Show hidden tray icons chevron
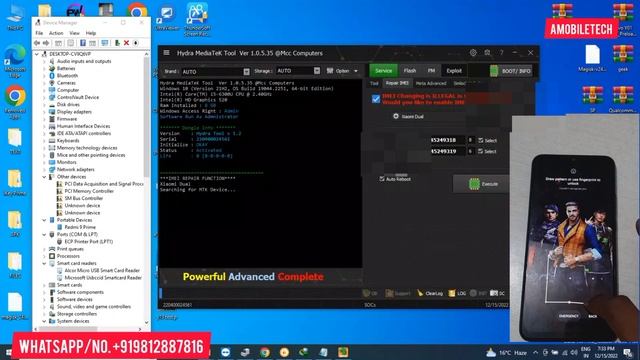The height and width of the screenshot is (360, 640). (x=535, y=352)
